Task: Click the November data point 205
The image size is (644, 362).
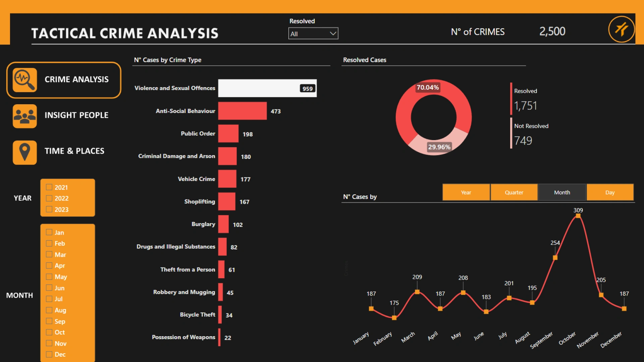Action: 601,295
